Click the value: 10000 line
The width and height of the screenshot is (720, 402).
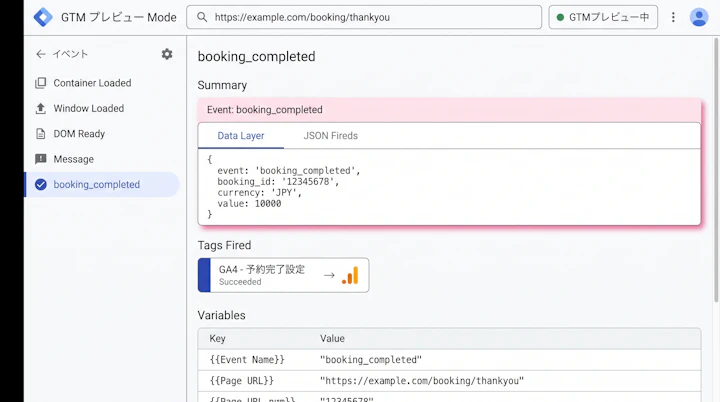(249, 204)
